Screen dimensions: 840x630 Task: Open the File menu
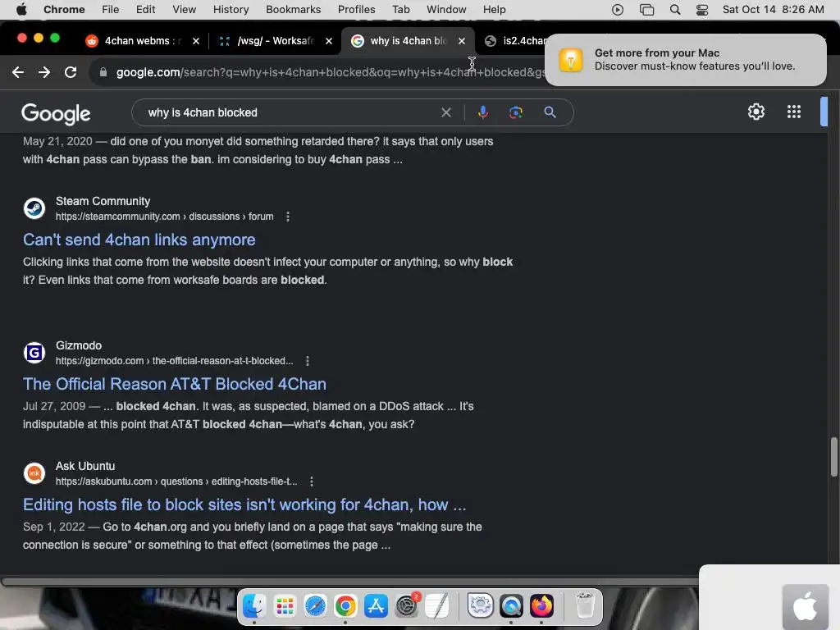click(x=111, y=10)
